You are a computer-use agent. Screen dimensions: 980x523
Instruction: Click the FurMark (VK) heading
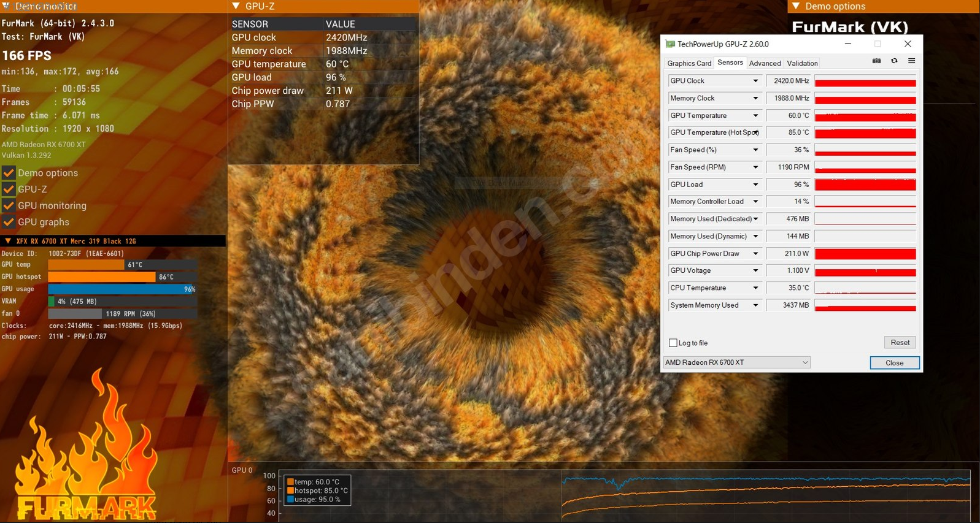click(850, 27)
